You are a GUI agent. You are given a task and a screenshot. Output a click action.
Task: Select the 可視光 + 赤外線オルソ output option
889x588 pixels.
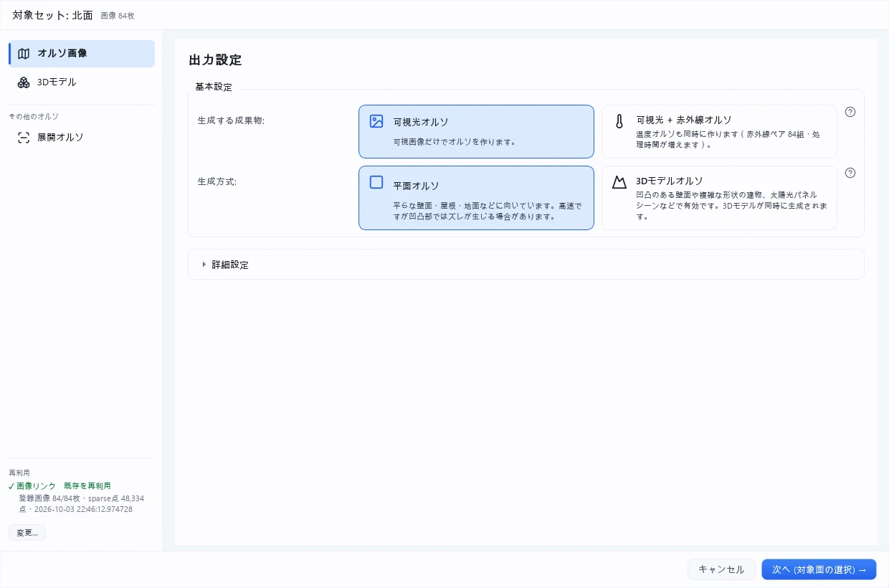pos(719,131)
